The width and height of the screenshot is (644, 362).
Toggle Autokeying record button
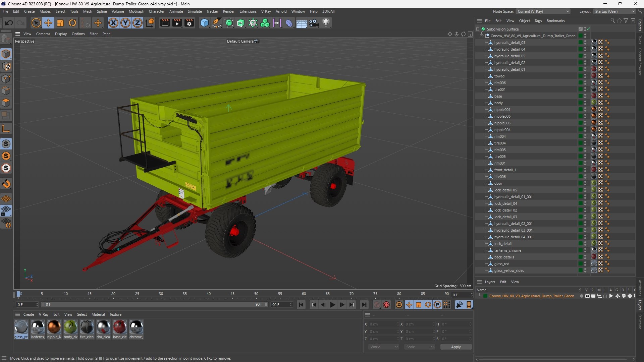click(x=386, y=305)
